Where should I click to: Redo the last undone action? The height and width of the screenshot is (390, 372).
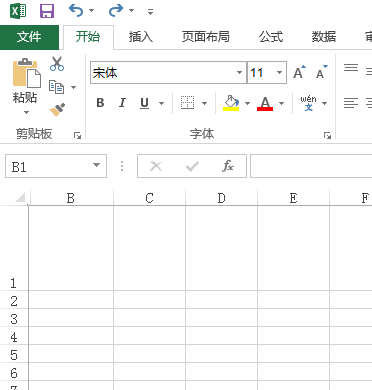point(116,11)
